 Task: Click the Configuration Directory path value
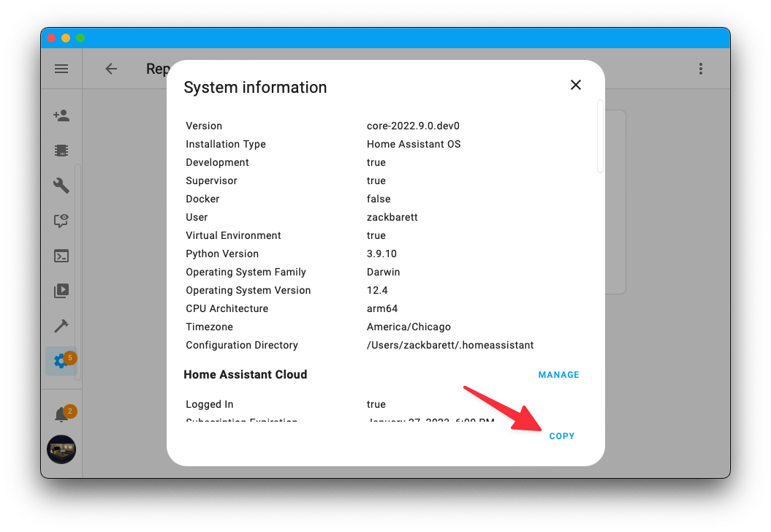click(450, 345)
